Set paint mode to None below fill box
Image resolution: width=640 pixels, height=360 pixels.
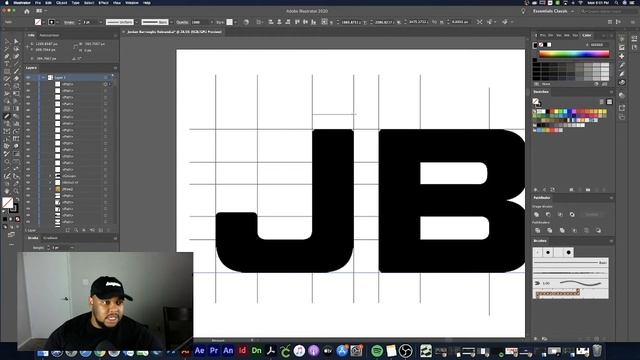tap(18, 219)
